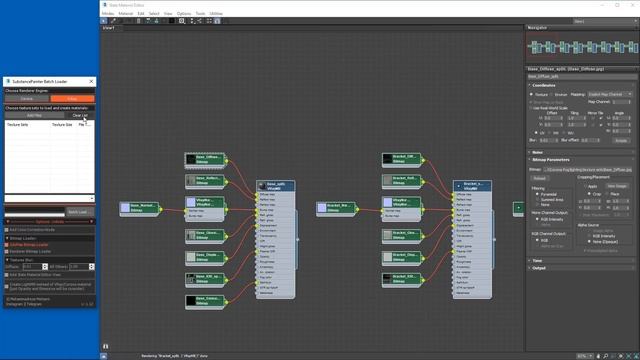Enable 3dsMax Bitmap Loader checkbox
Screen dimensions: 640x360
tap(7, 245)
